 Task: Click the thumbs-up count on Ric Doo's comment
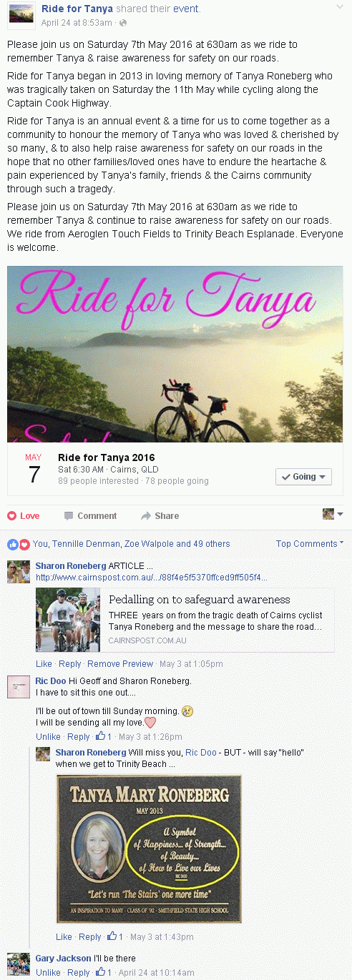tap(104, 736)
